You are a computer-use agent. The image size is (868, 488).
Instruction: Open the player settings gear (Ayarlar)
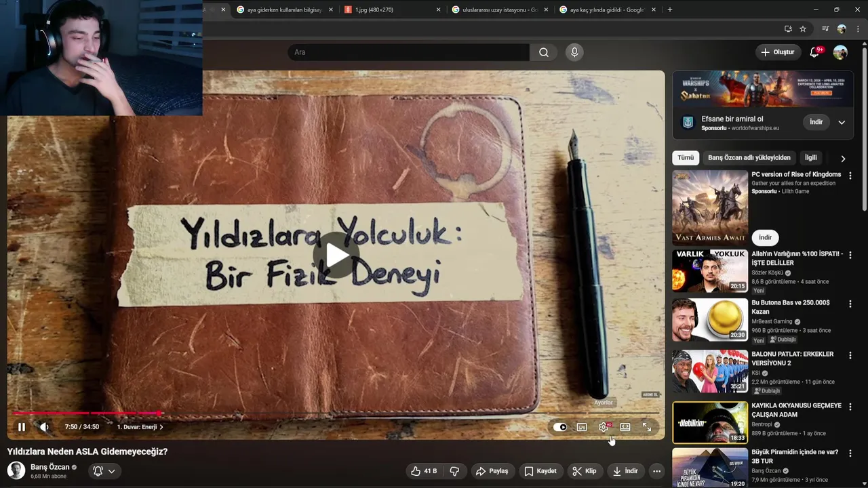[604, 427]
